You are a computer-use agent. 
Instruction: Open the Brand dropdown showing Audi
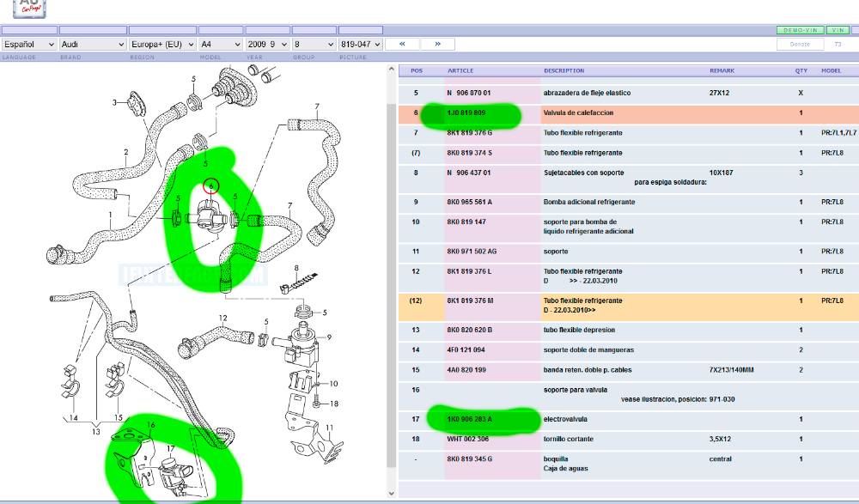(93, 45)
